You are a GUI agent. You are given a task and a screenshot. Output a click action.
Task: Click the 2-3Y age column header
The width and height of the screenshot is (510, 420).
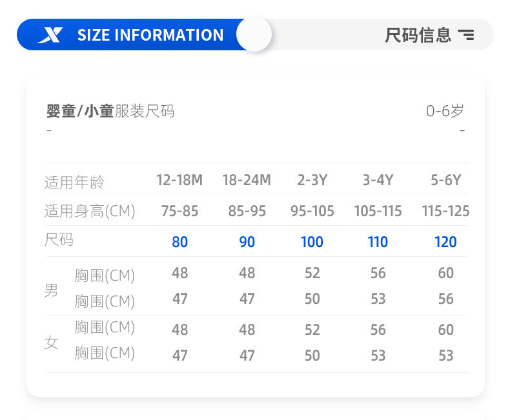click(312, 181)
